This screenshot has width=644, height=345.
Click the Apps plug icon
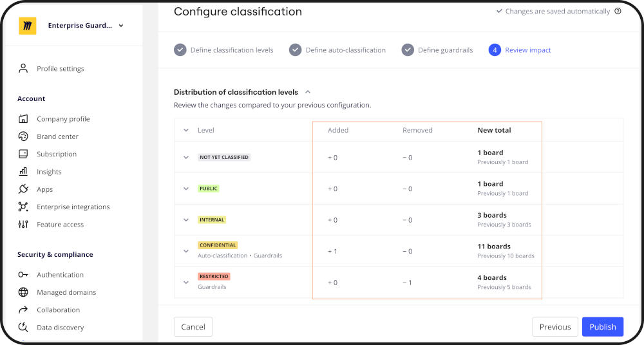pyautogui.click(x=23, y=189)
